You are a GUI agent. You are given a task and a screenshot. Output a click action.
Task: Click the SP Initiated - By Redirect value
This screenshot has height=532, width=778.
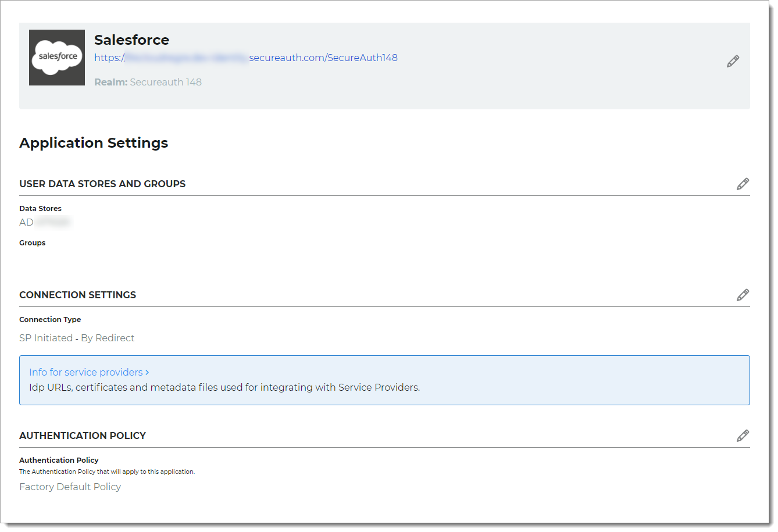tap(77, 337)
